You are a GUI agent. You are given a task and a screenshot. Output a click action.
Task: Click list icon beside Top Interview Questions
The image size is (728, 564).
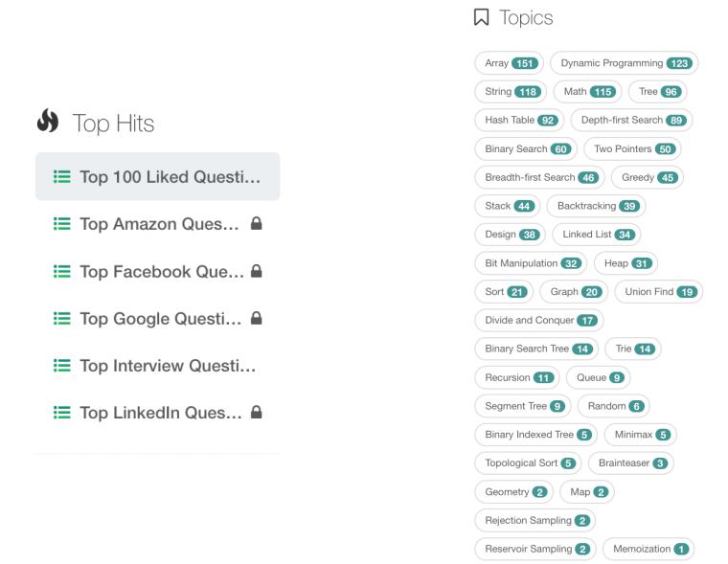pyautogui.click(x=61, y=366)
